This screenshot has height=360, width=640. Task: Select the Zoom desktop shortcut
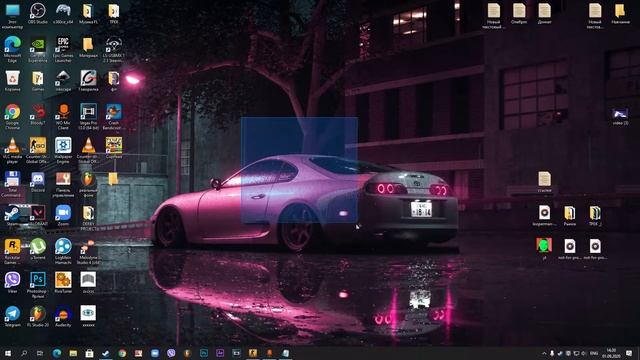tap(63, 213)
